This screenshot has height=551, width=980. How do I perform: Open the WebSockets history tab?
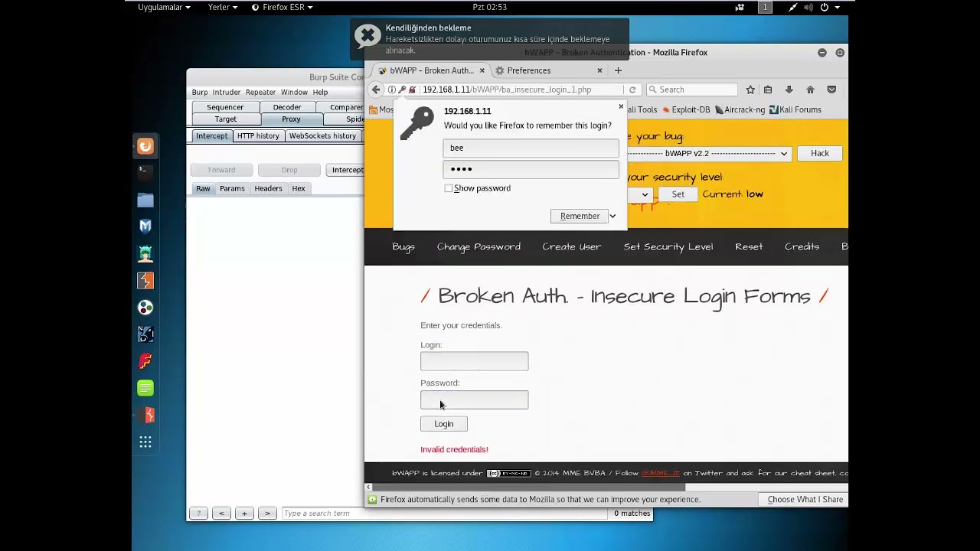tap(322, 136)
